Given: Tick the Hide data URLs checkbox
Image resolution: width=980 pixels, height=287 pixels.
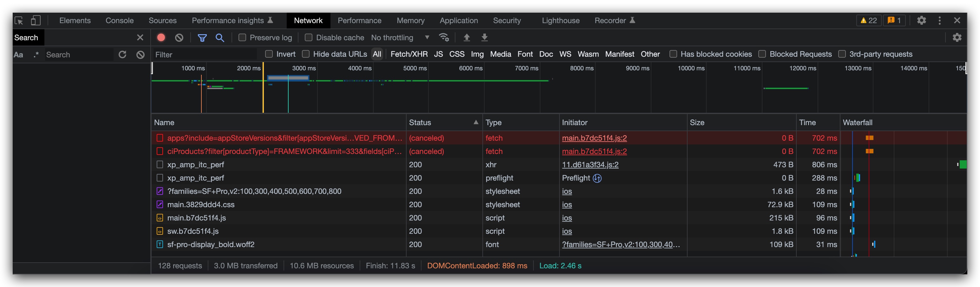Looking at the screenshot, I should tap(305, 54).
